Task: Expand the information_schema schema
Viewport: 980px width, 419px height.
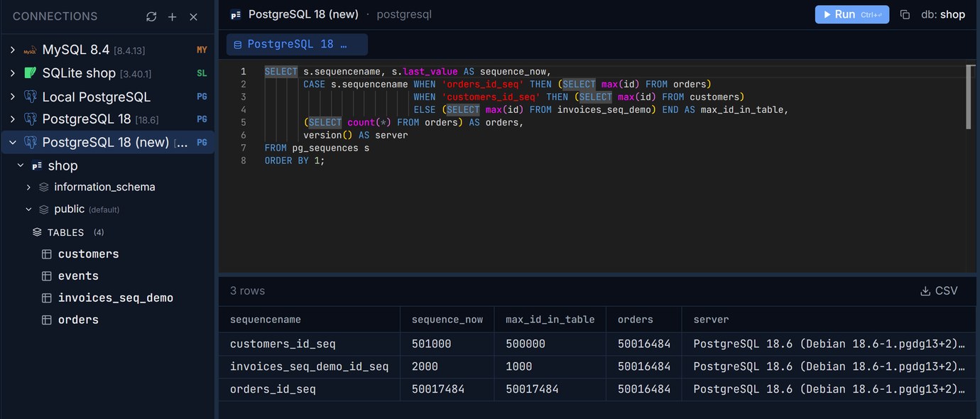Action: 28,187
